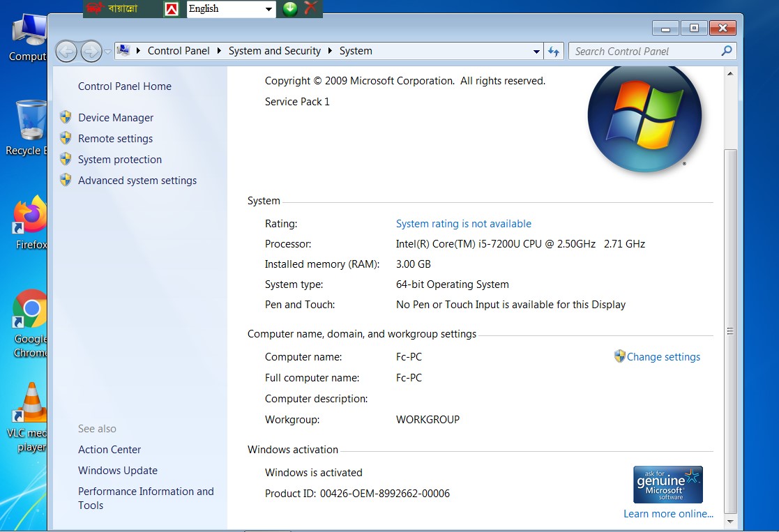This screenshot has height=532, width=779.
Task: Open the English language dropdown
Action: [269, 9]
